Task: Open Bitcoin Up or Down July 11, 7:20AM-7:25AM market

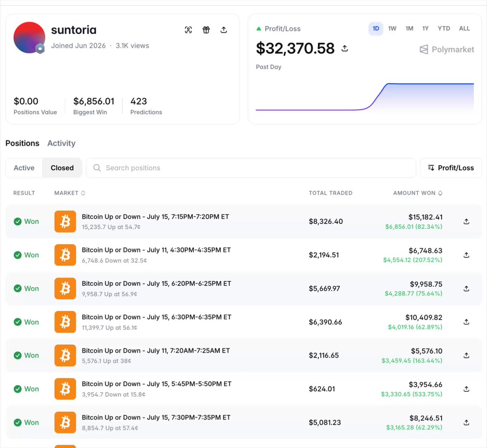Action: pyautogui.click(x=156, y=351)
